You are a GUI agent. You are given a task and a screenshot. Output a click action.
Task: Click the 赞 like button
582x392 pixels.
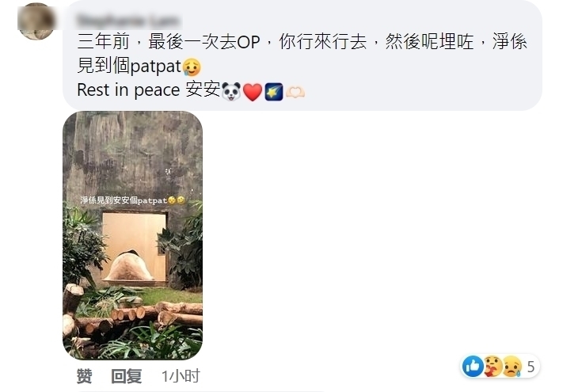point(84,376)
